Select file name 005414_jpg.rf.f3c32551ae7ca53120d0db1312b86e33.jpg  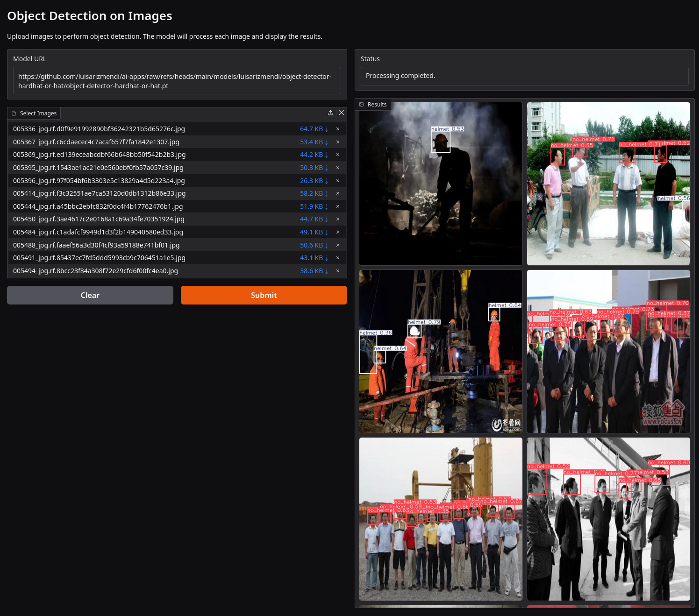(100, 193)
